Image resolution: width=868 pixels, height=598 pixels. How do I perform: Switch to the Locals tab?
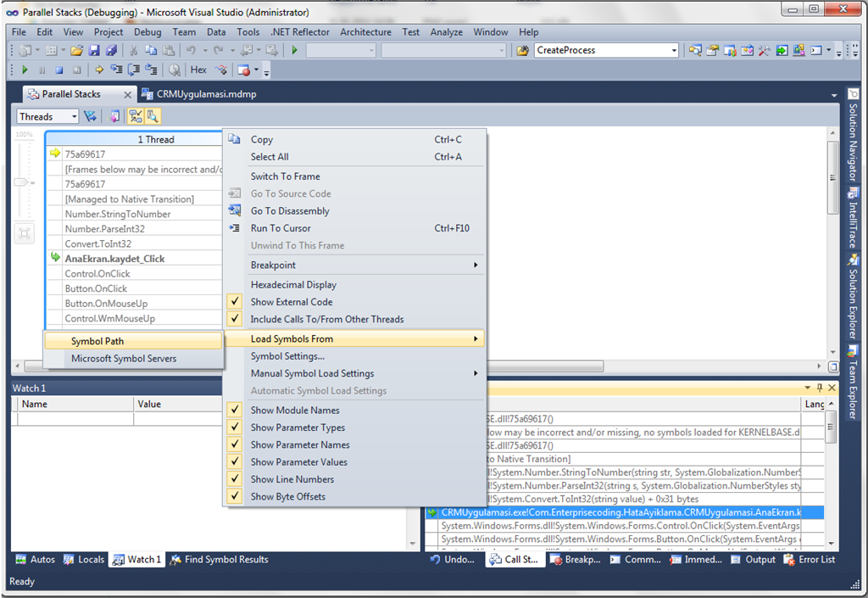click(84, 559)
